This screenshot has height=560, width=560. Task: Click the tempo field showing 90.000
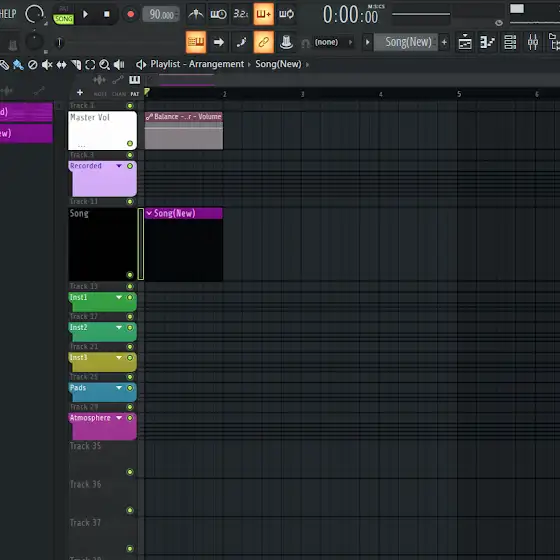point(161,14)
